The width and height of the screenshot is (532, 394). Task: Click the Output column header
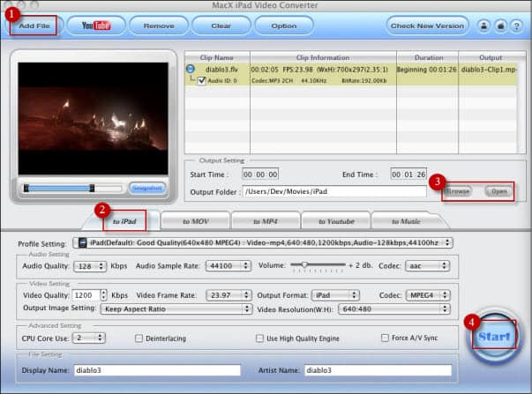[x=491, y=57]
